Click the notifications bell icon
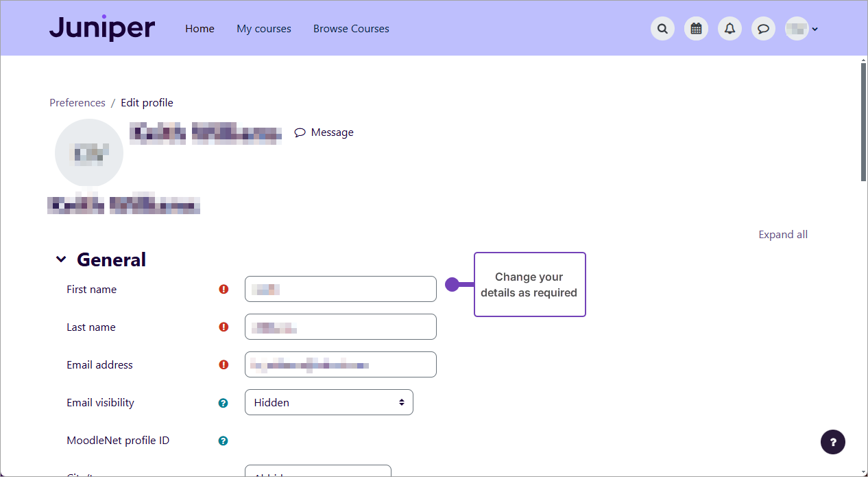This screenshot has width=868, height=477. [x=730, y=28]
